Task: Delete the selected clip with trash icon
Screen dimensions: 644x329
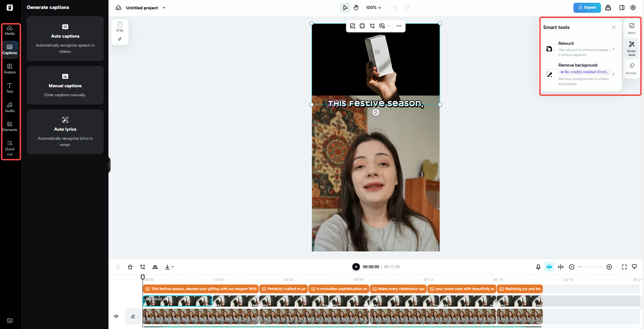Action: (x=130, y=267)
